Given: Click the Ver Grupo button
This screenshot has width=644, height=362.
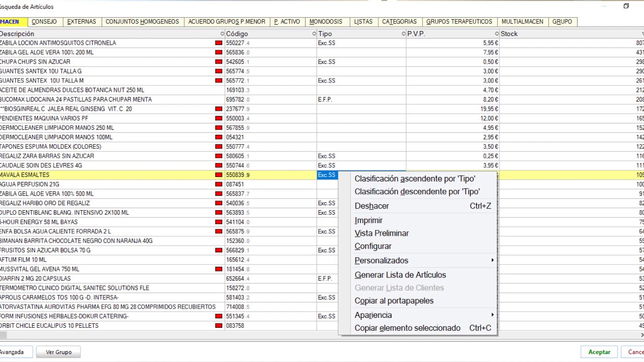Looking at the screenshot, I should pyautogui.click(x=59, y=352).
